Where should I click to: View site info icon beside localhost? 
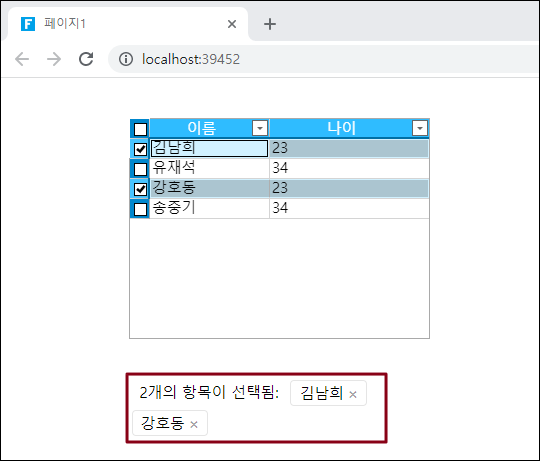126,59
